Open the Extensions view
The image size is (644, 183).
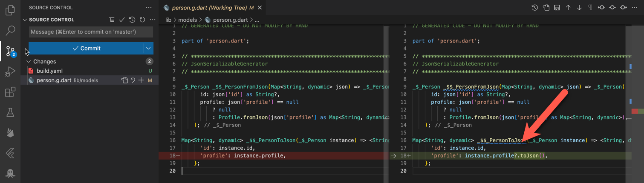point(10,92)
